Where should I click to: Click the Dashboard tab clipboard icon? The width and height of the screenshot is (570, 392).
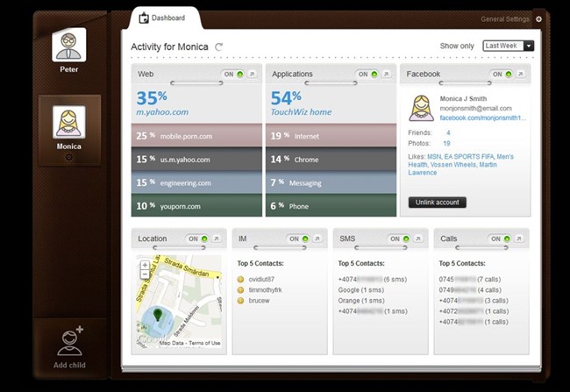click(144, 18)
